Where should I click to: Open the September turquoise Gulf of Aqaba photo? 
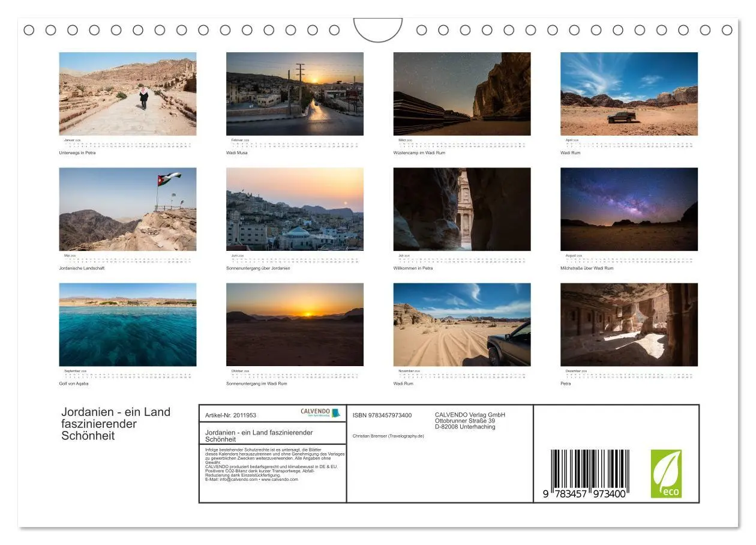(x=128, y=325)
